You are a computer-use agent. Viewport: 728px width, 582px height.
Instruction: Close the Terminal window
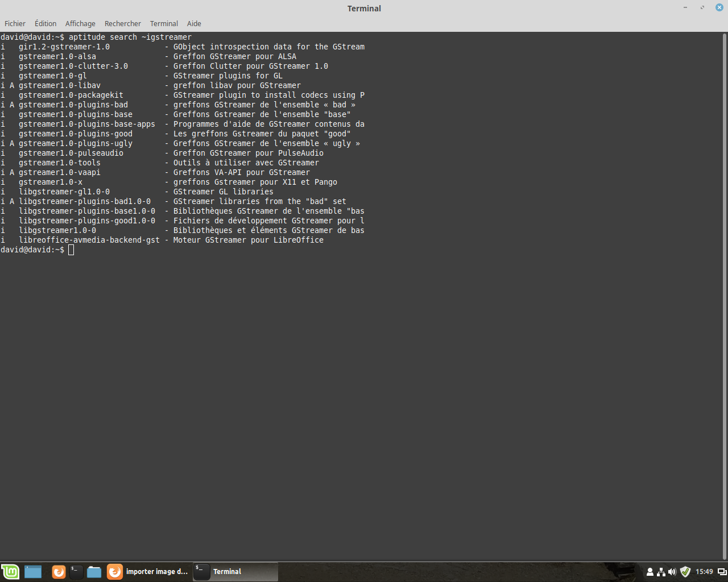(x=719, y=7)
